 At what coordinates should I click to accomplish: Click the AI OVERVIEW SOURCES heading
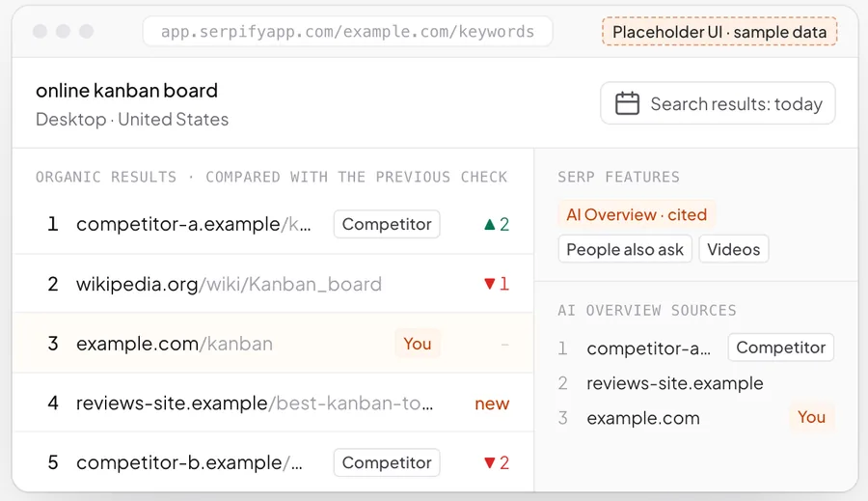coord(647,311)
